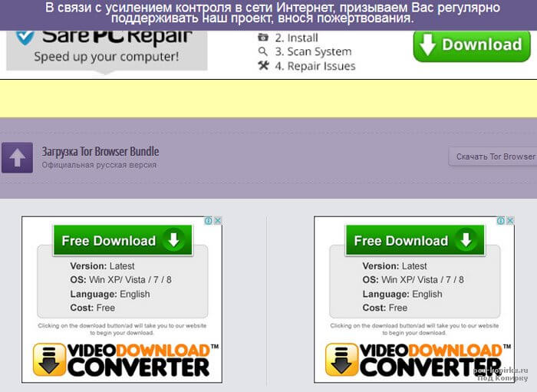Click the yellow download arrow logo in left ad
537x392 pixels.
[49, 359]
